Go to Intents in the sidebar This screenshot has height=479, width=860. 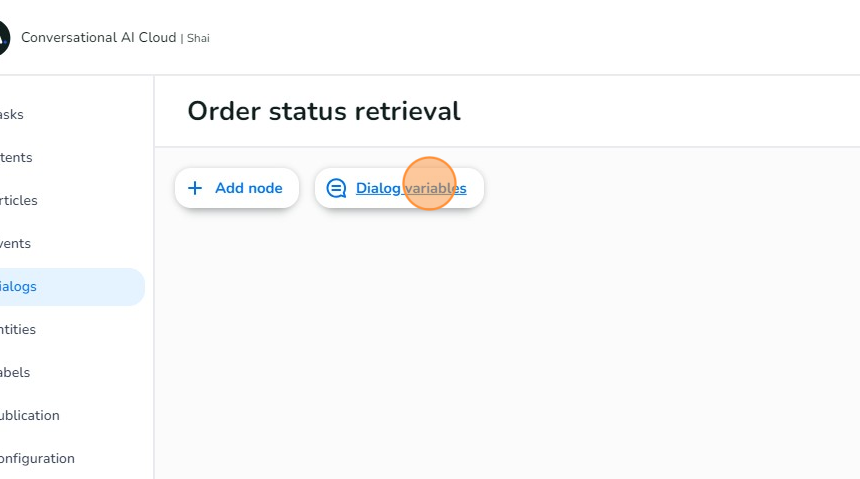click(x=16, y=157)
